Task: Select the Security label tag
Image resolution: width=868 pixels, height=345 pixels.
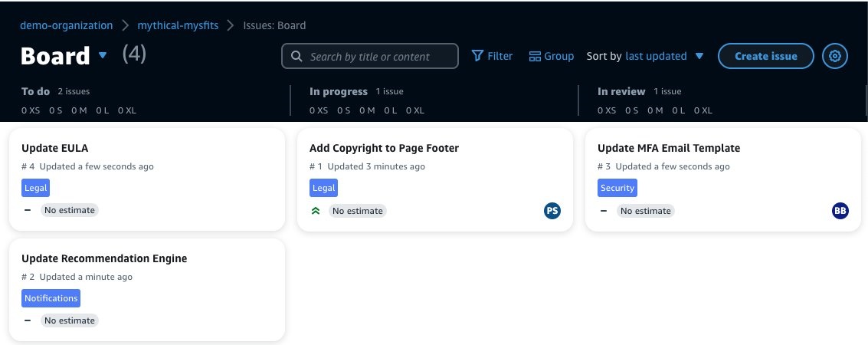Action: click(x=617, y=188)
